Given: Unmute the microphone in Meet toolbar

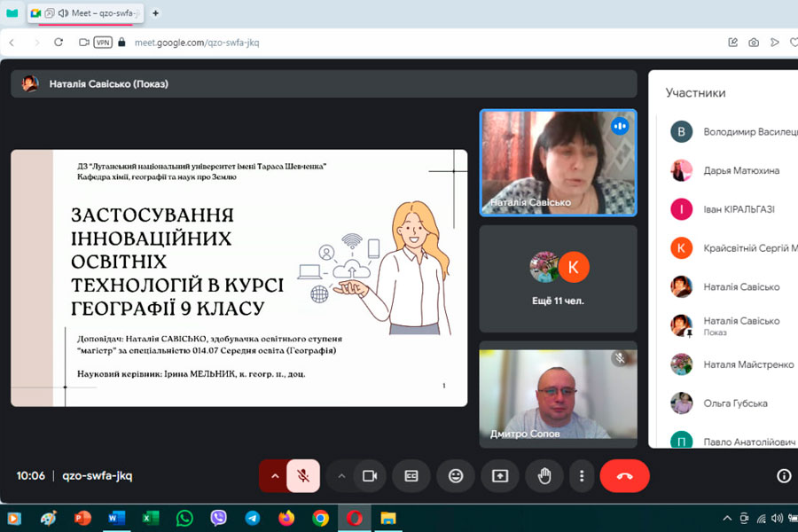Looking at the screenshot, I should [x=303, y=476].
